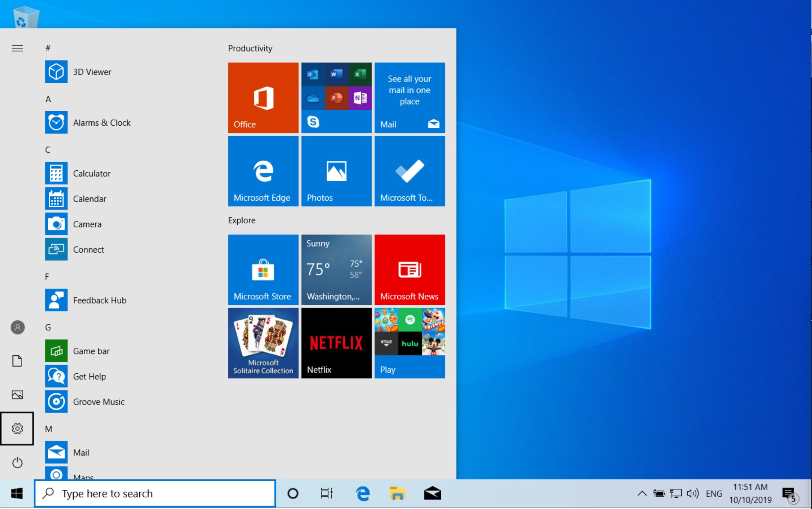
Task: Click the 'G' section header to collapse list
Action: click(48, 327)
